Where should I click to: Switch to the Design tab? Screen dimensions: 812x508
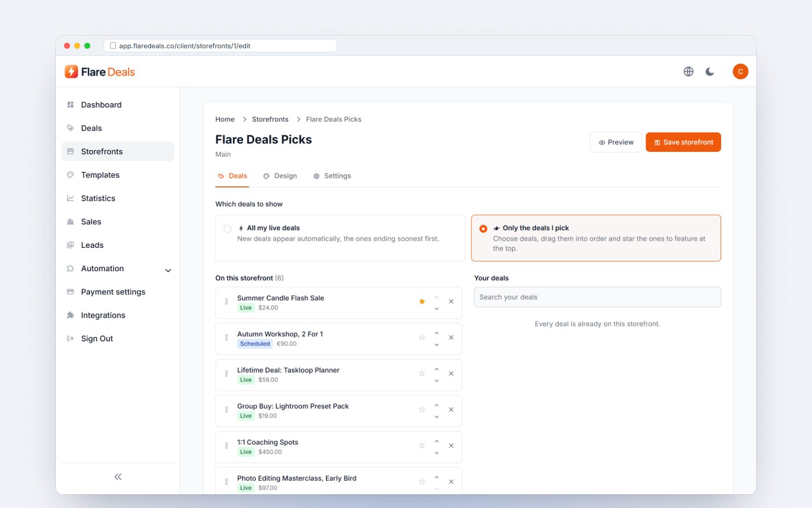click(x=280, y=176)
